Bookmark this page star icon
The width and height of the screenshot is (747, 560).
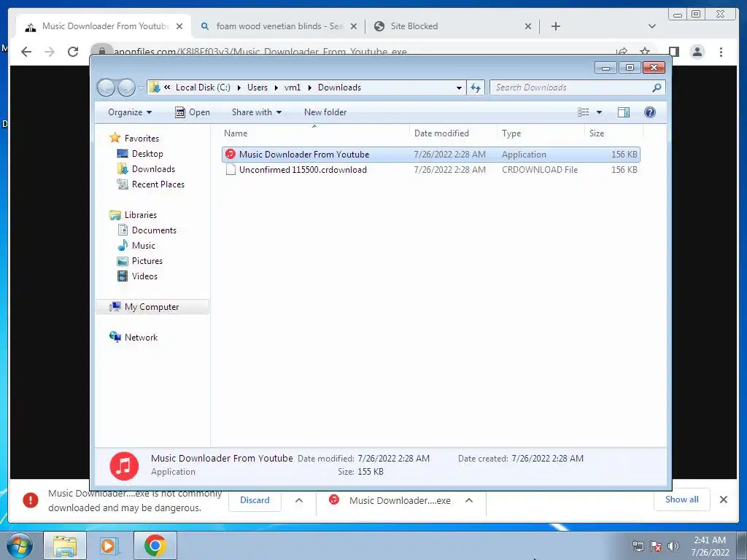(645, 50)
